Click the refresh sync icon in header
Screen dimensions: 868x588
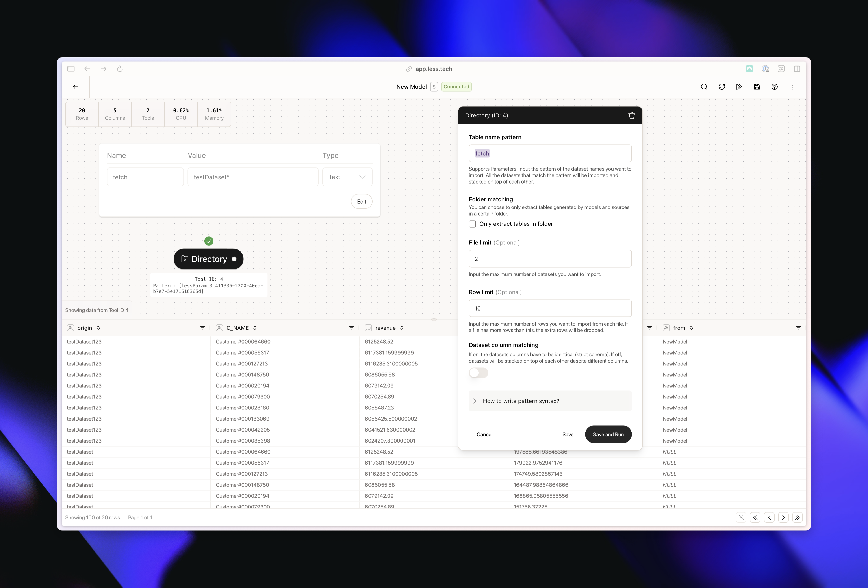pyautogui.click(x=721, y=87)
